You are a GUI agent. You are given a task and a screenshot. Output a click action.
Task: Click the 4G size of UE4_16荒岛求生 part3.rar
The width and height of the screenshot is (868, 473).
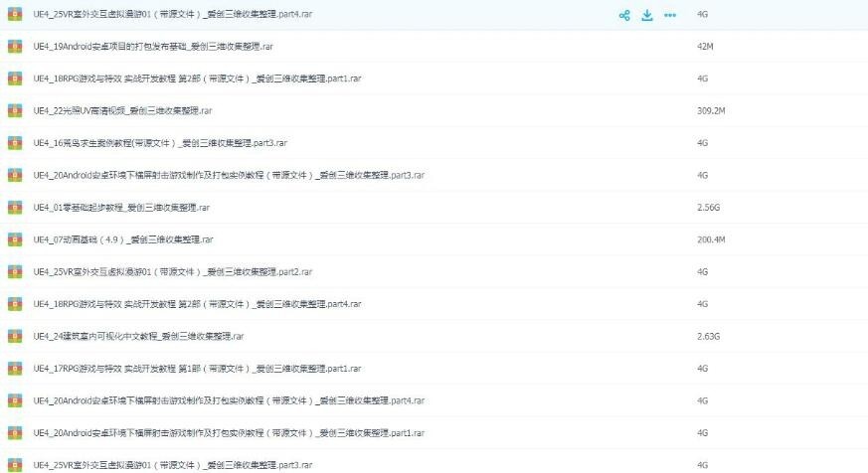703,143
